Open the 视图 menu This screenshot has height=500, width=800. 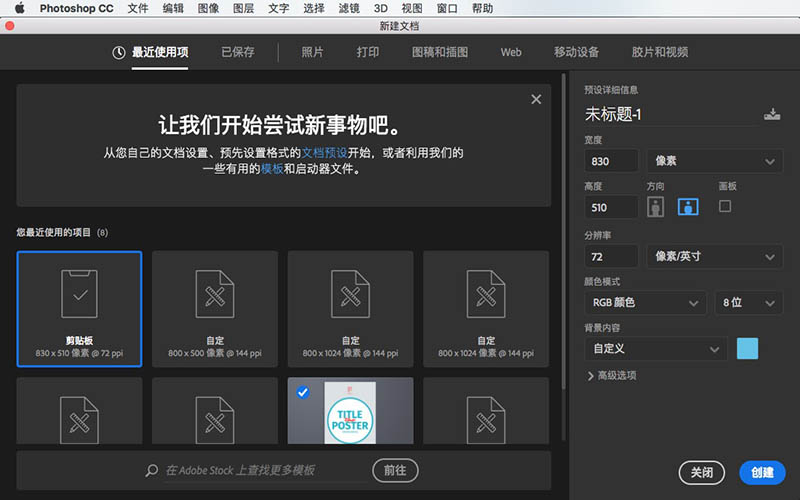point(412,8)
